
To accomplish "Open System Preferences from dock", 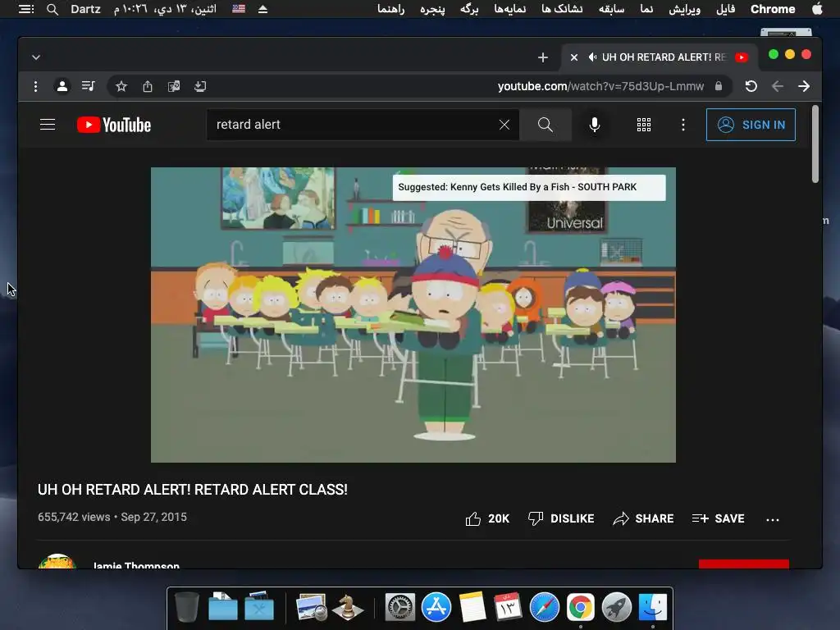I will 400,607.
